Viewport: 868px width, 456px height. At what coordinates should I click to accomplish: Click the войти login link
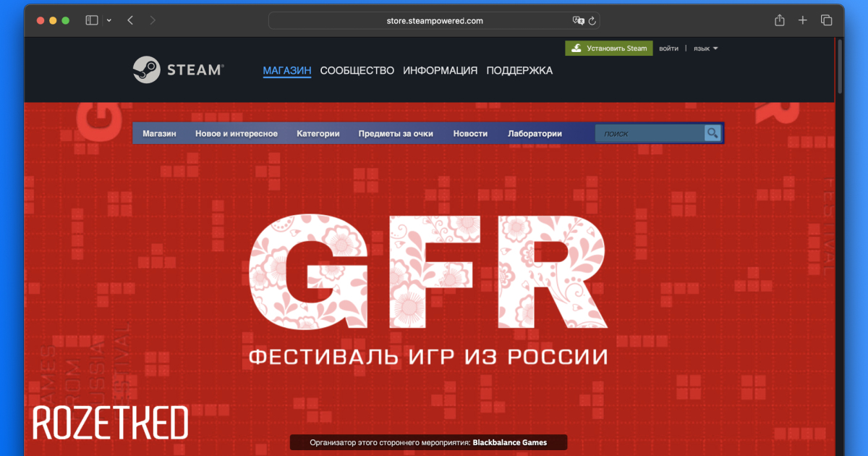(x=669, y=48)
